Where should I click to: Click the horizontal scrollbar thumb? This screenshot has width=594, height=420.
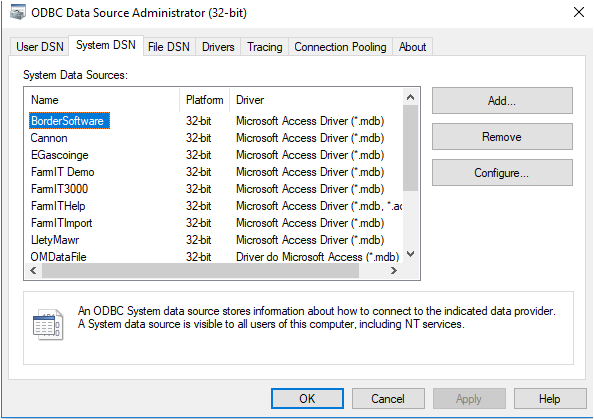(x=200, y=270)
